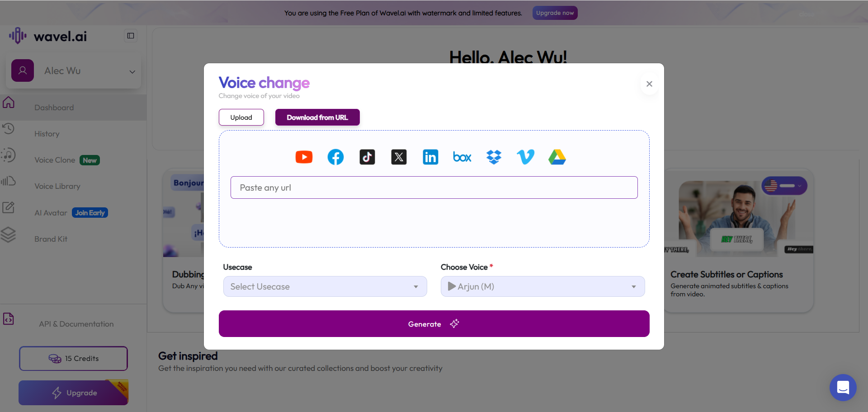This screenshot has width=868, height=412.
Task: Open Voice Library in the sidebar
Action: pyautogui.click(x=57, y=186)
